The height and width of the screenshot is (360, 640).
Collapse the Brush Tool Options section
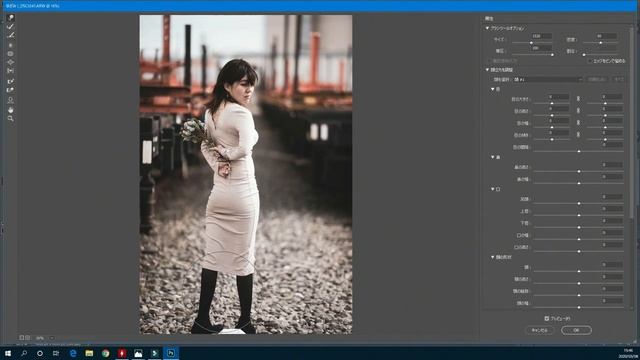[x=487, y=28]
